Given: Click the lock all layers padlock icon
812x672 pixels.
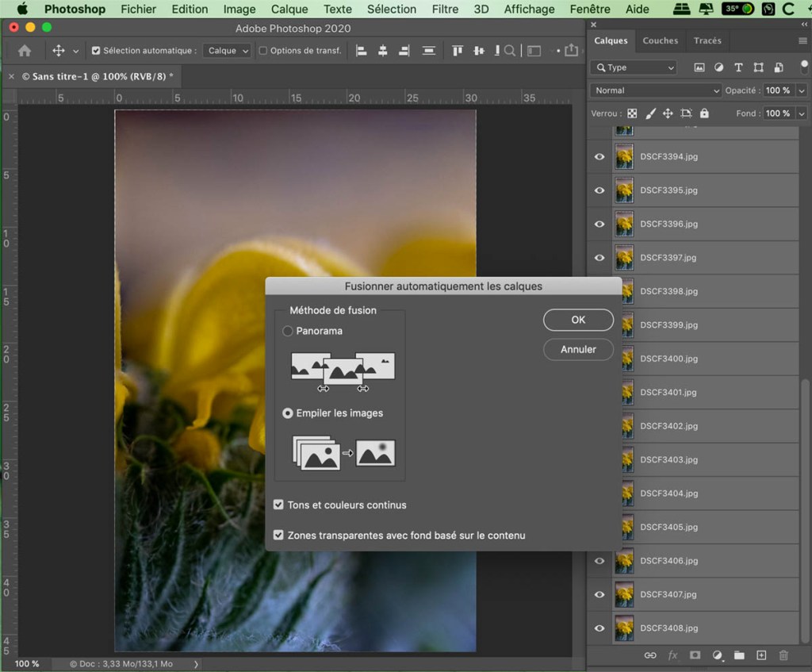Looking at the screenshot, I should (x=704, y=113).
